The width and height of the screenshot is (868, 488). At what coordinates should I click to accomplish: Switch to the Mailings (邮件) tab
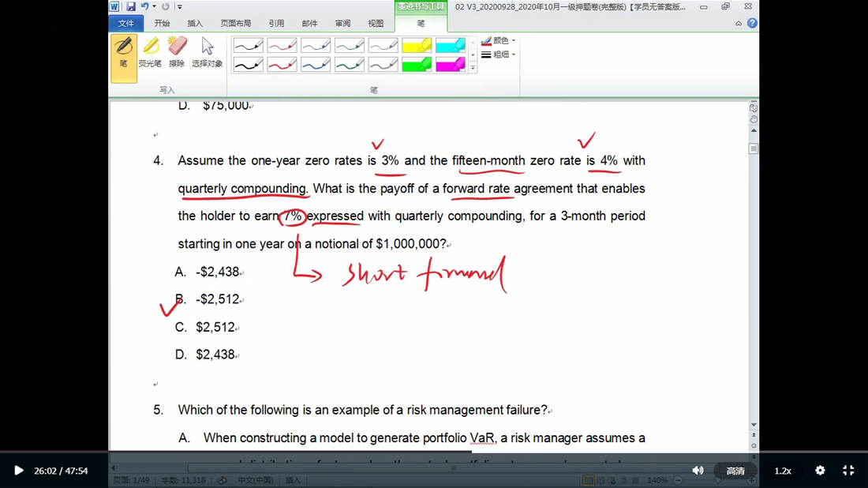(x=309, y=23)
